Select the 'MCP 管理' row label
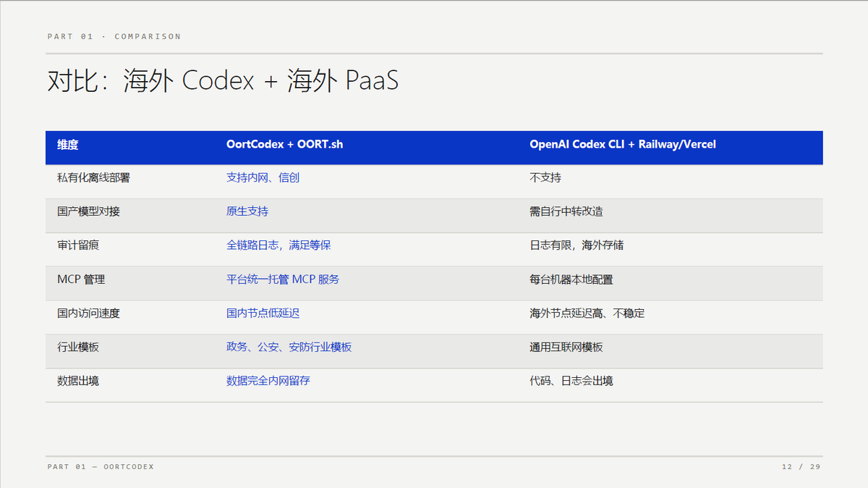Screen dimensions: 868x488 click(x=81, y=279)
